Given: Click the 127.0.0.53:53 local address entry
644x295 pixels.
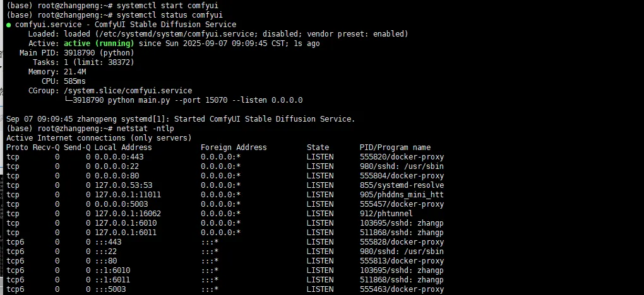Looking at the screenshot, I should pyautogui.click(x=123, y=185).
